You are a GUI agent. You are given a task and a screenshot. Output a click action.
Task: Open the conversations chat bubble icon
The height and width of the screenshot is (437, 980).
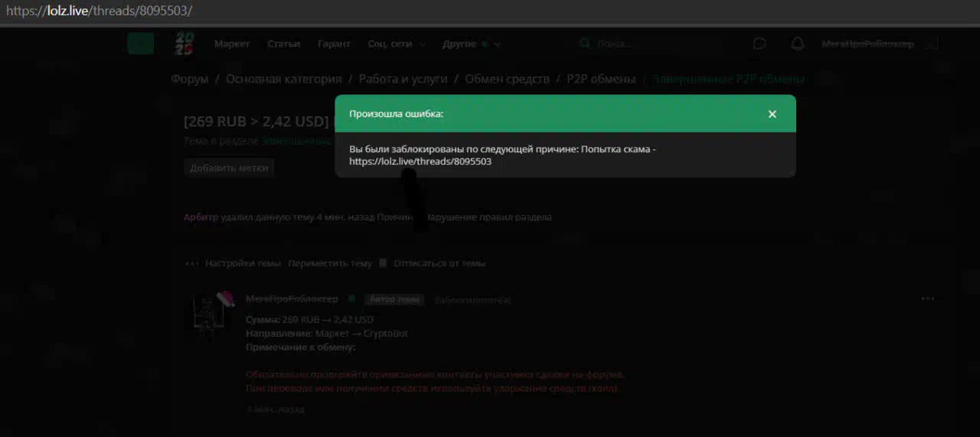point(759,44)
